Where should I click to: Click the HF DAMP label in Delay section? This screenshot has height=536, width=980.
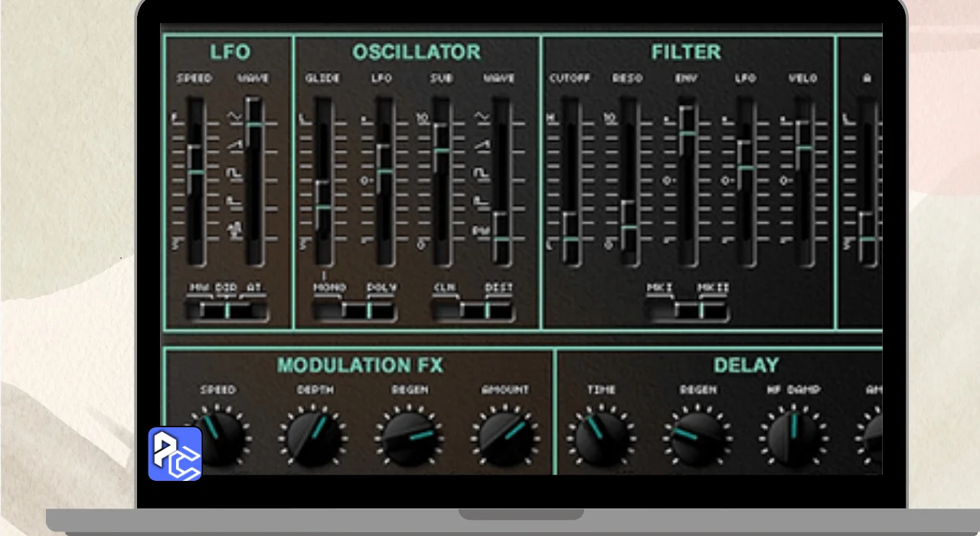[794, 390]
